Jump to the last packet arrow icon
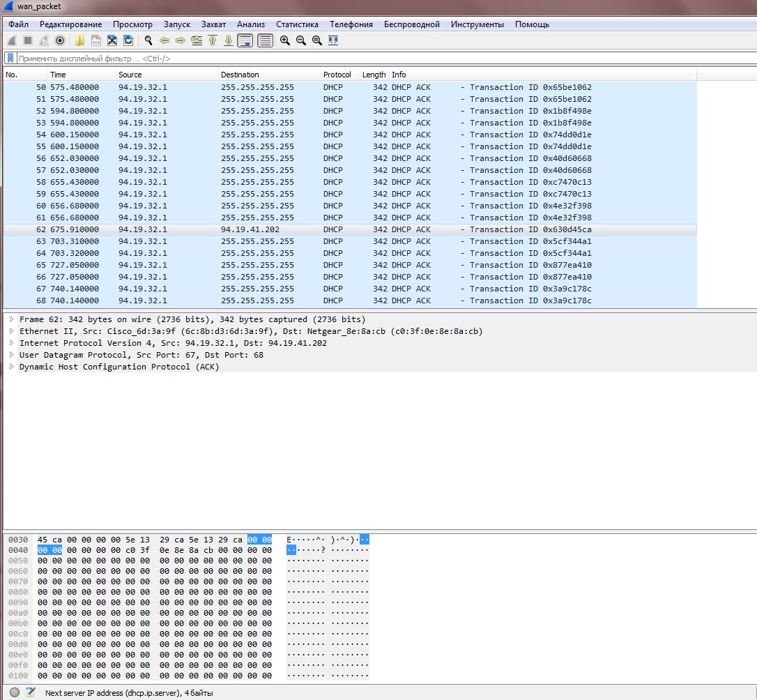The height and width of the screenshot is (700, 757). click(229, 40)
